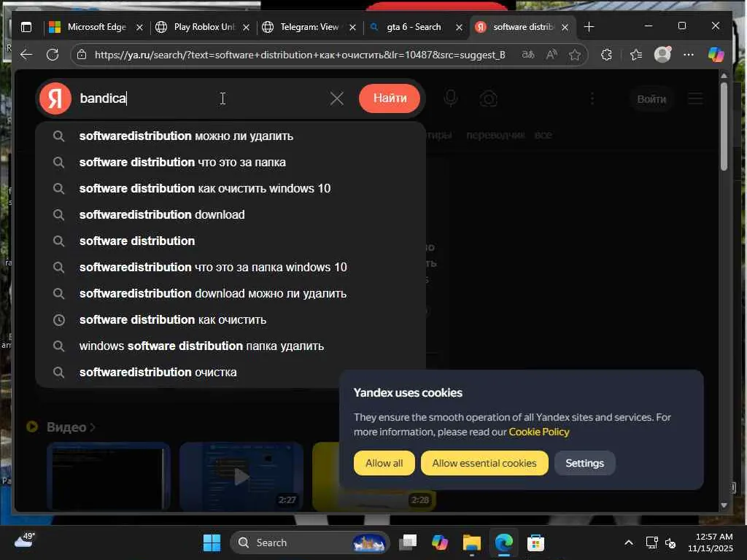Image resolution: width=747 pixels, height=560 pixels.
Task: Open the favorites list icon
Action: [x=636, y=55]
